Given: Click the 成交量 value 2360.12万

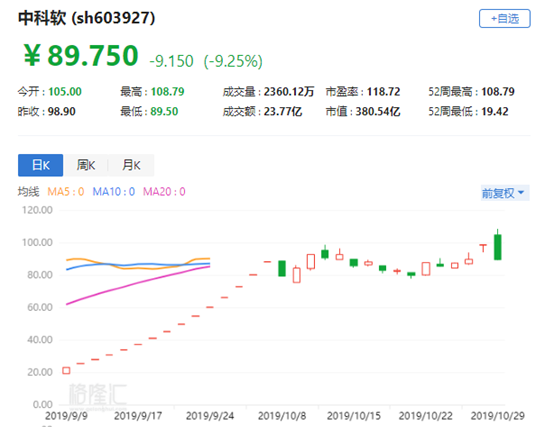Looking at the screenshot, I should coord(289,92).
